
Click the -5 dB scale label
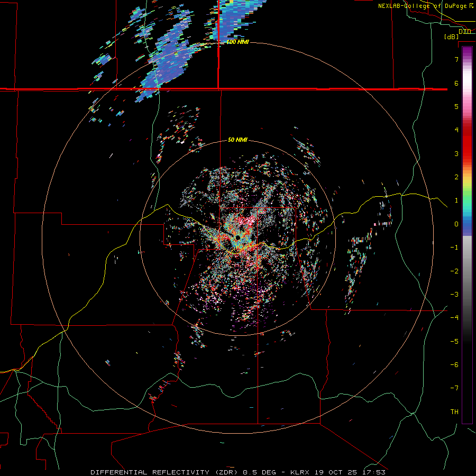pos(454,341)
